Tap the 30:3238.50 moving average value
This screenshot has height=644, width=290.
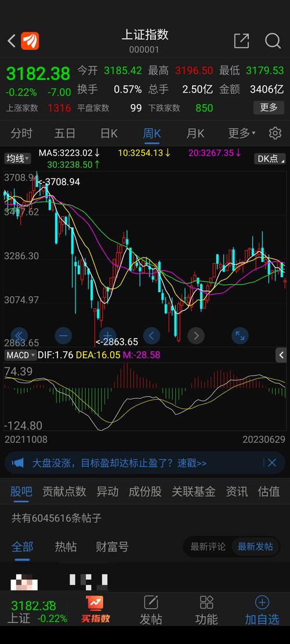pos(73,164)
